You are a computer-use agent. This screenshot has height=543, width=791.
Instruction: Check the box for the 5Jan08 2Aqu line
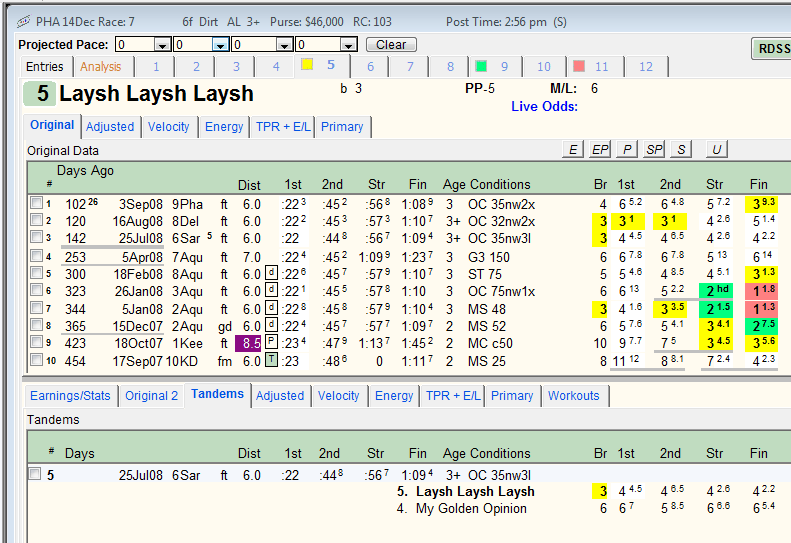[x=36, y=308]
